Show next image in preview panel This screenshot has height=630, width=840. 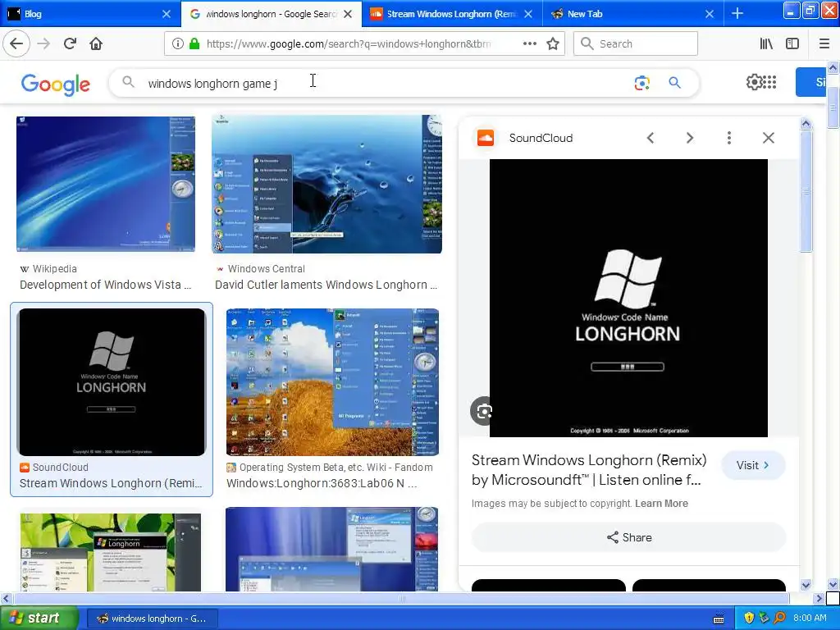pos(689,138)
